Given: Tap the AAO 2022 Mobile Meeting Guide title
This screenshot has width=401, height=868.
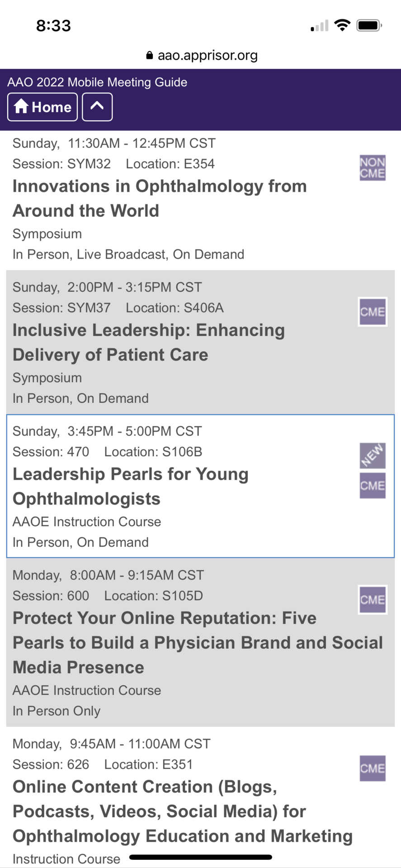Looking at the screenshot, I should coord(97,82).
